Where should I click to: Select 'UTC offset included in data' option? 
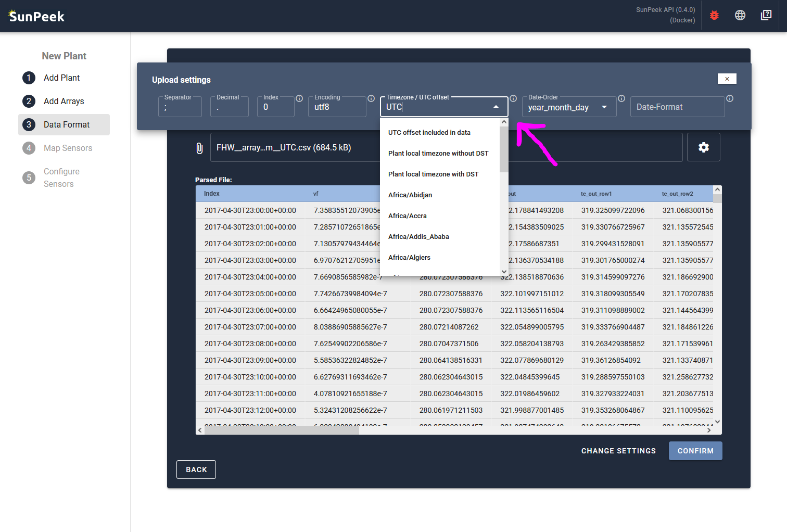point(440,132)
